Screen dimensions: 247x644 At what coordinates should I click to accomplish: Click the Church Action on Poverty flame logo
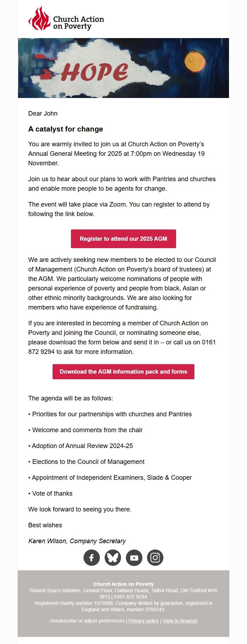click(x=40, y=18)
